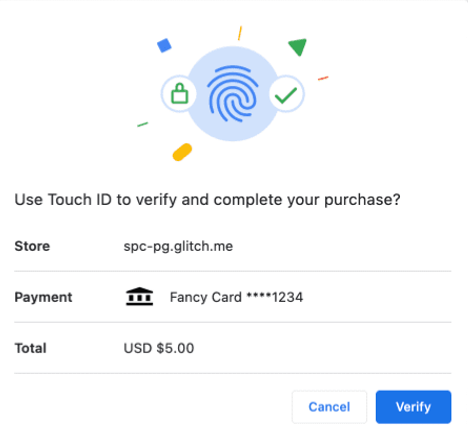Click the blue fingerprint icon
This screenshot has height=436, width=468.
(x=233, y=94)
